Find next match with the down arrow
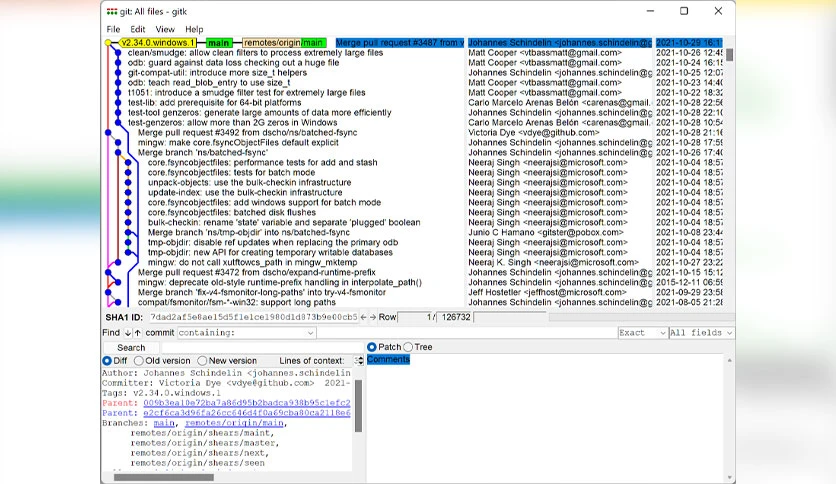The image size is (836, 484). [128, 333]
